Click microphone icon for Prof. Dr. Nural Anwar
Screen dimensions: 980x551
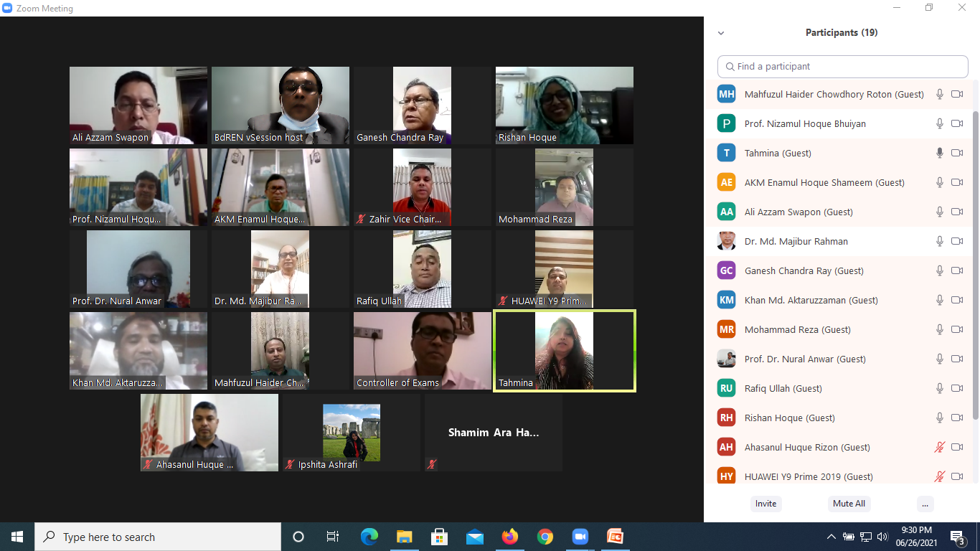(939, 359)
